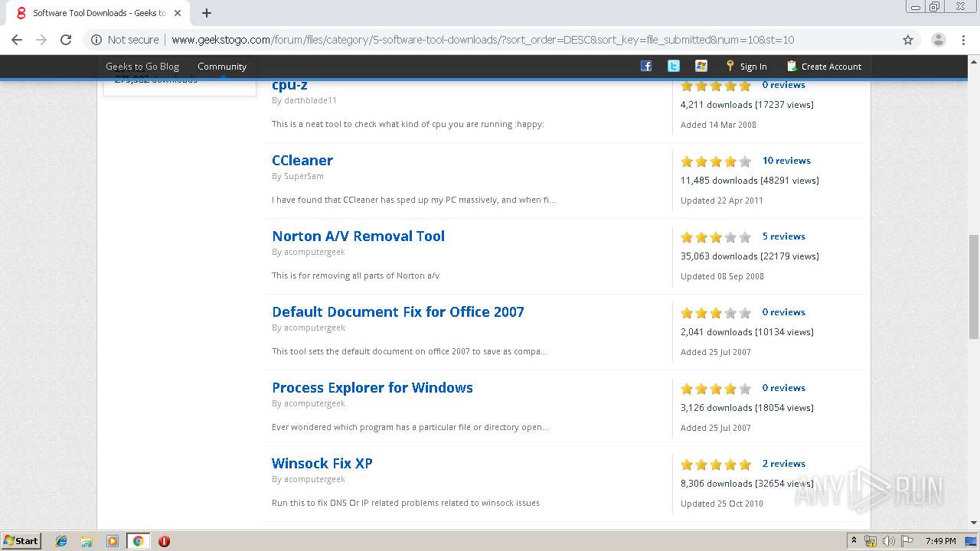The height and width of the screenshot is (551, 980).
Task: View Winsock Fix XP's 2 reviews
Action: coord(784,464)
